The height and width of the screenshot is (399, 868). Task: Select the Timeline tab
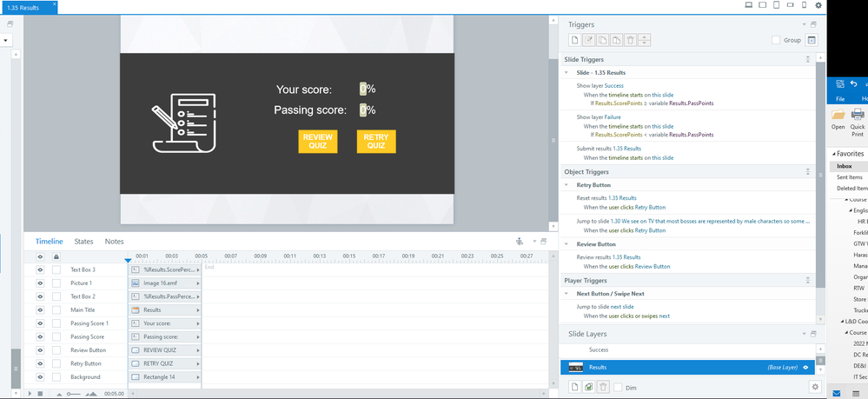pyautogui.click(x=50, y=242)
